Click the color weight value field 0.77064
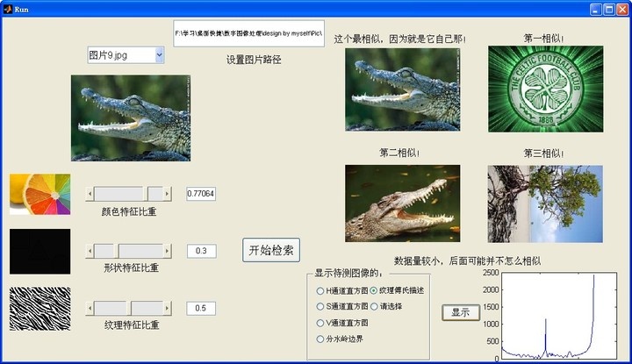Viewport: 632px width, 364px height. (201, 194)
